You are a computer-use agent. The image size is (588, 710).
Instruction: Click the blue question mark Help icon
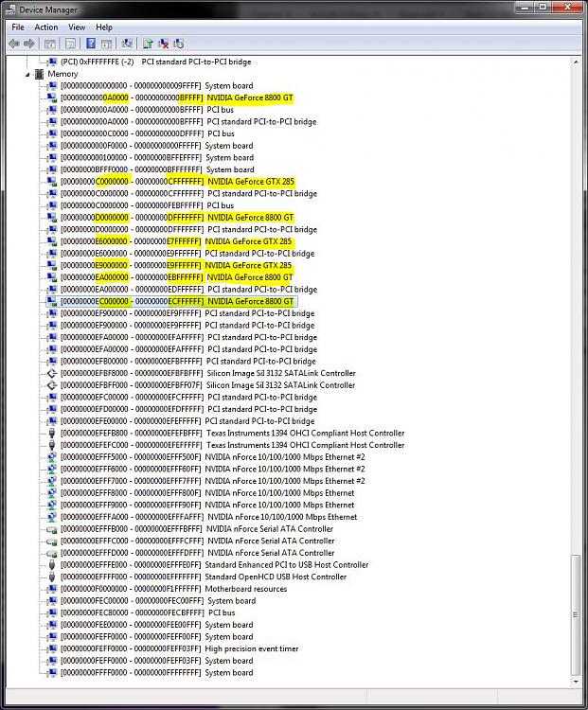coord(91,44)
